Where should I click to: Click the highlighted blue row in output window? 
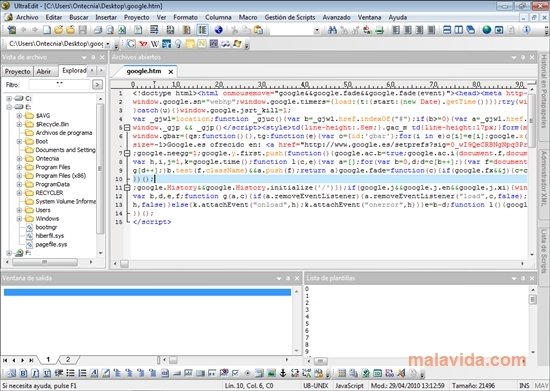point(147,292)
